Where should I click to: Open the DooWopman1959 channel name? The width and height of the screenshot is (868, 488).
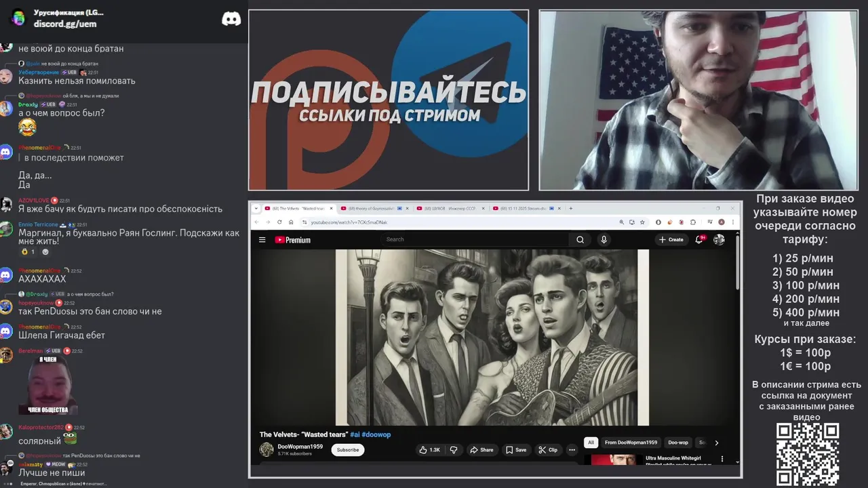tap(300, 447)
